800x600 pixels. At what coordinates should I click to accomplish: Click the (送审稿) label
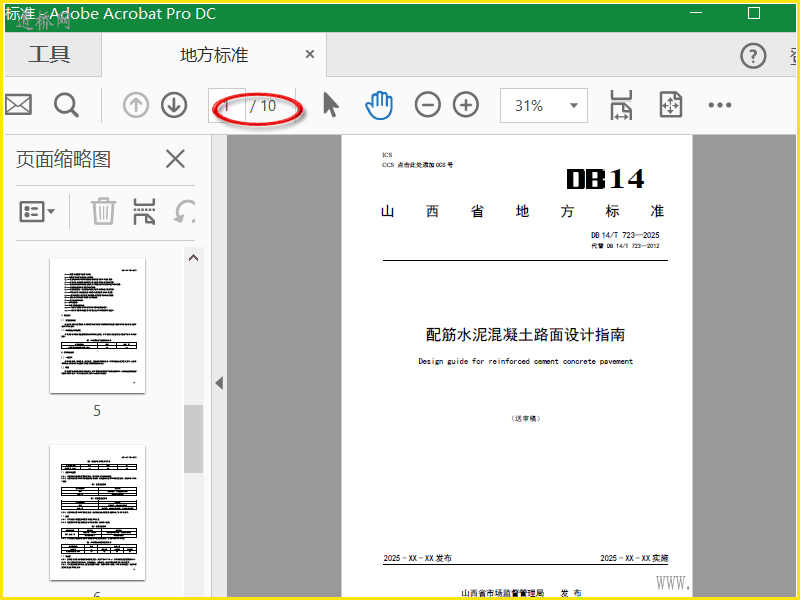tap(526, 418)
